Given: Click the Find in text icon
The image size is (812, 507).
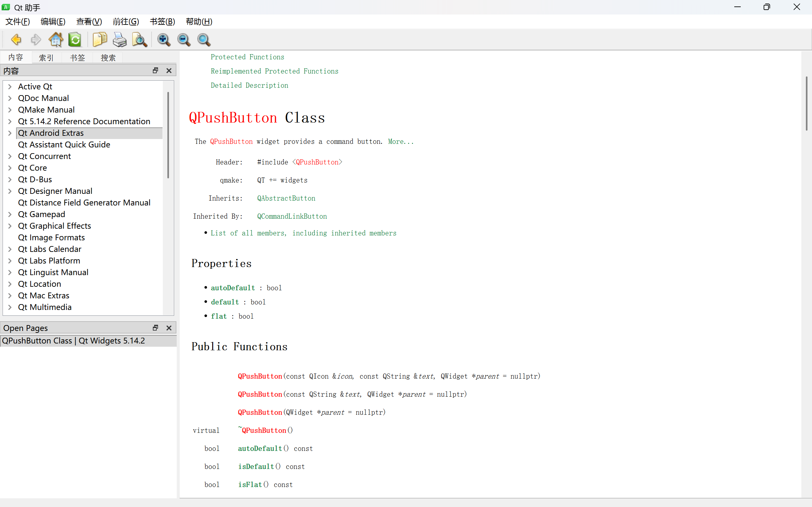Looking at the screenshot, I should coord(139,40).
